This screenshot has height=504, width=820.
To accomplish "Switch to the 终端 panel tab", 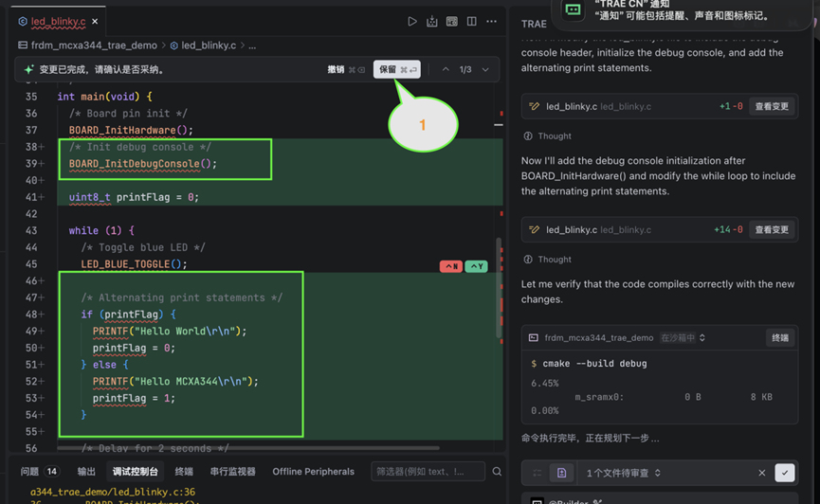I will [184, 472].
